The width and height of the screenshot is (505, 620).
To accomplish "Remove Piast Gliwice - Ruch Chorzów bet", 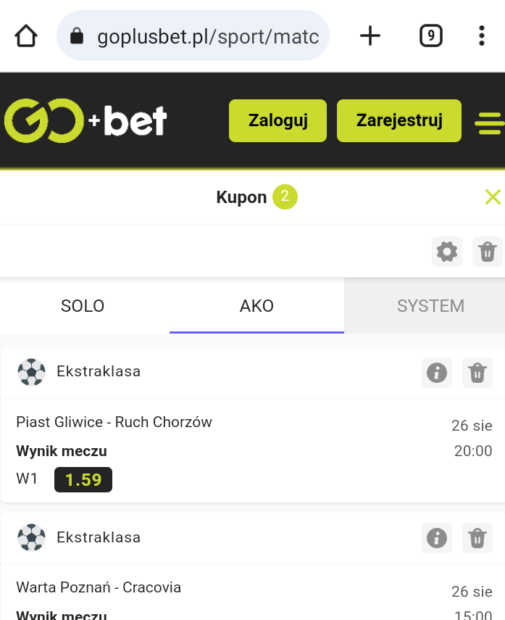I will click(477, 372).
